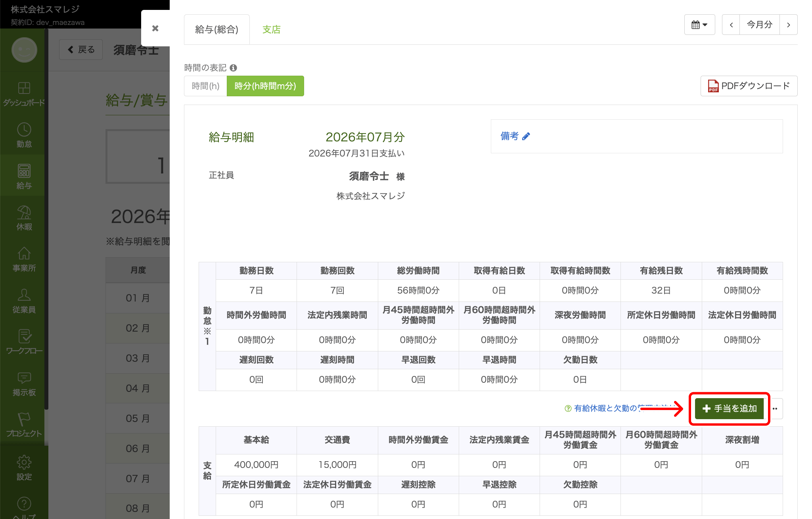Click the 戻る back button

pyautogui.click(x=81, y=50)
